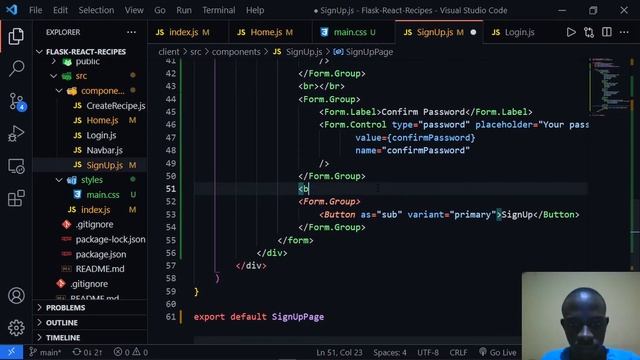The height and width of the screenshot is (360, 640).
Task: Click unsaved dot on SignUp.js tab
Action: click(x=473, y=32)
